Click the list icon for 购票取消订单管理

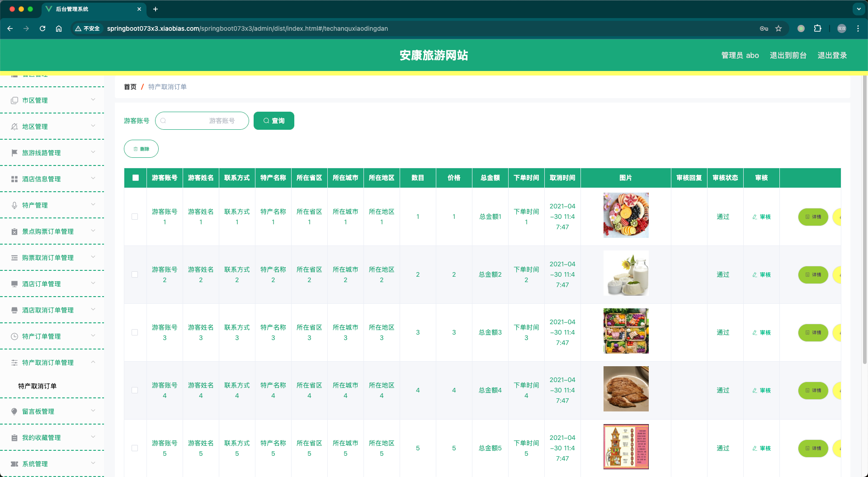pos(14,258)
